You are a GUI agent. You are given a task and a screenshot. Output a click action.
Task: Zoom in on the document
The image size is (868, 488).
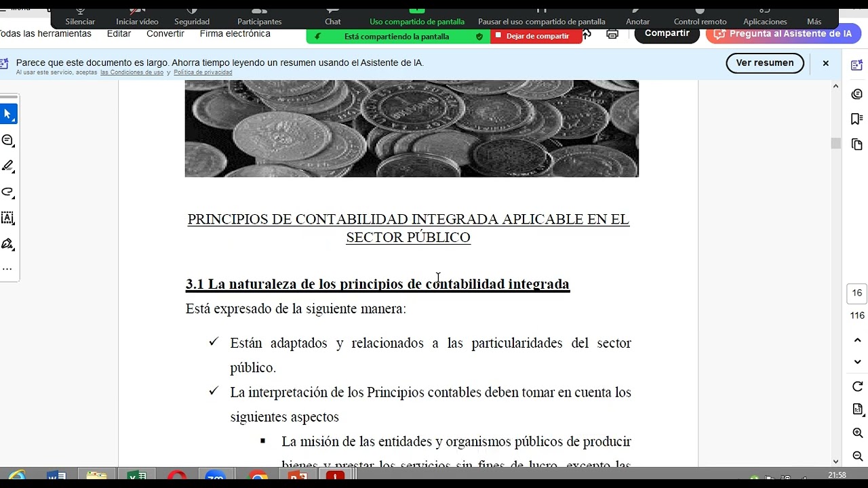coord(857,433)
